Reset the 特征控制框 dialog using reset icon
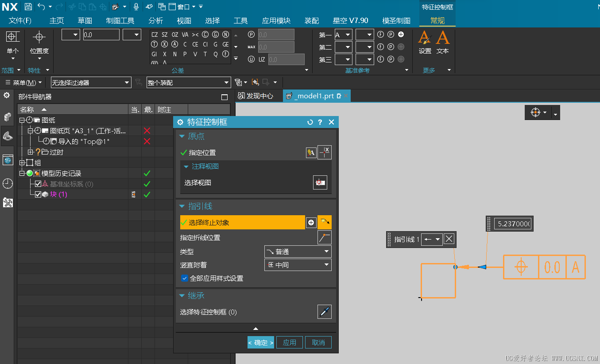This screenshot has height=364, width=600. (x=310, y=122)
